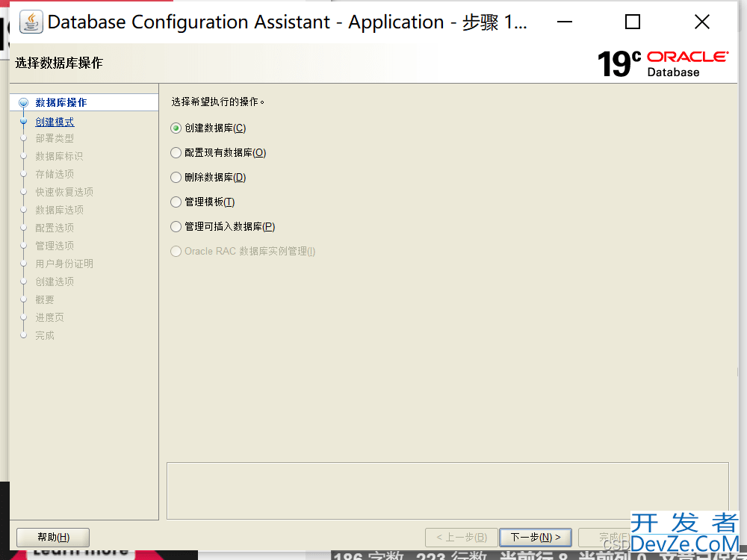Click the 概要 step in sidebar
747x560 pixels.
[x=45, y=299]
